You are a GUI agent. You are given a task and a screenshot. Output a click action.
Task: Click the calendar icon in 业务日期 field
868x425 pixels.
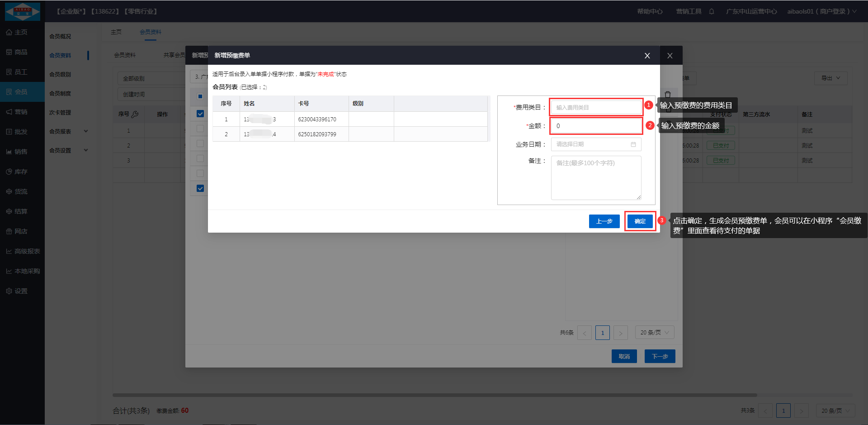pyautogui.click(x=633, y=144)
